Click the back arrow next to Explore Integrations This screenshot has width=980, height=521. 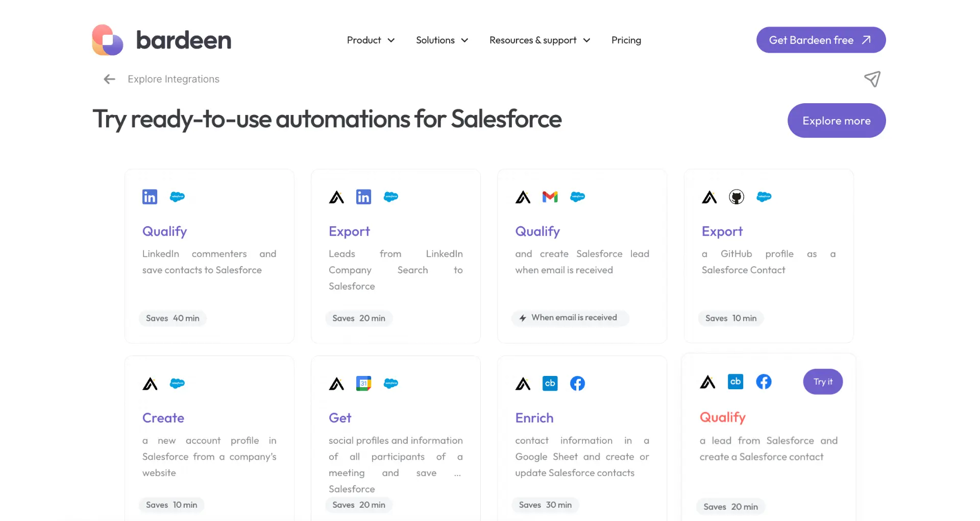tap(109, 79)
